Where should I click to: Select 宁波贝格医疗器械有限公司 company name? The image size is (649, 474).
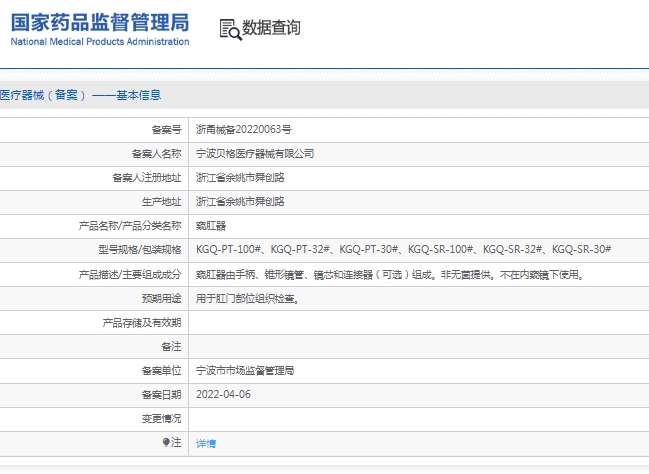click(x=255, y=154)
